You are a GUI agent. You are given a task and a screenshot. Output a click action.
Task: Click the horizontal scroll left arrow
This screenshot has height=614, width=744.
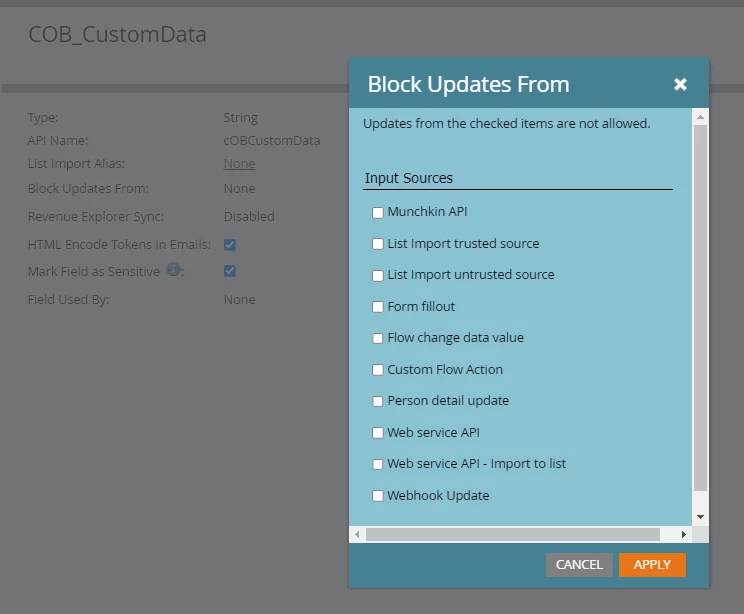(x=357, y=534)
